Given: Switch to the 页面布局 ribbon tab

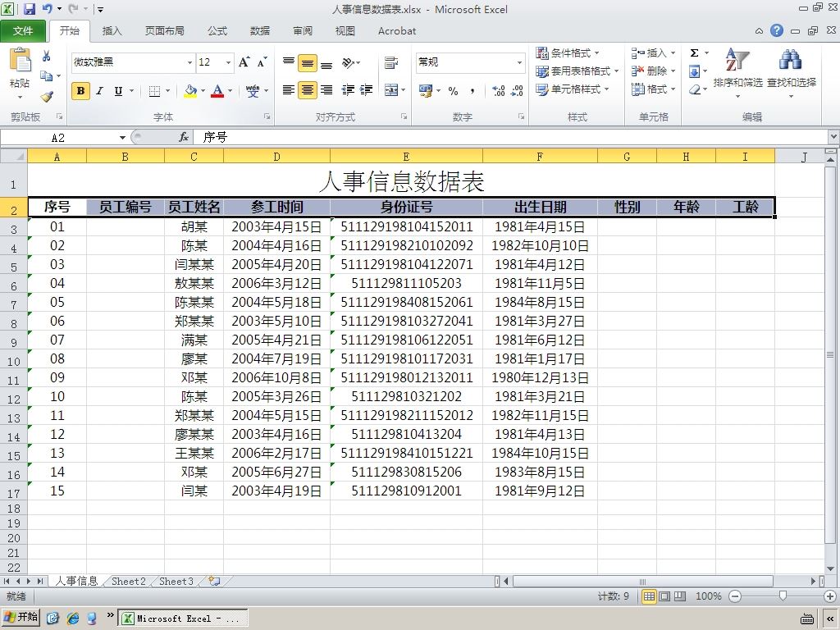Looking at the screenshot, I should [x=164, y=31].
